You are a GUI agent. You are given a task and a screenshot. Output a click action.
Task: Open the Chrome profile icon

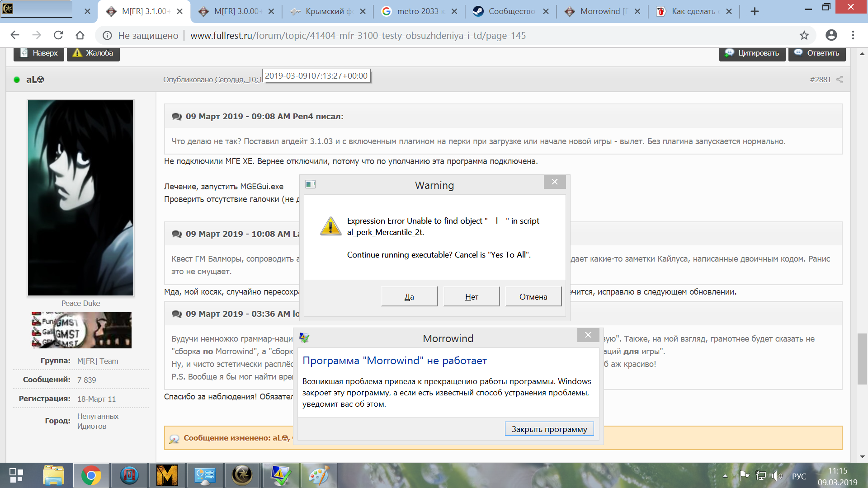831,35
